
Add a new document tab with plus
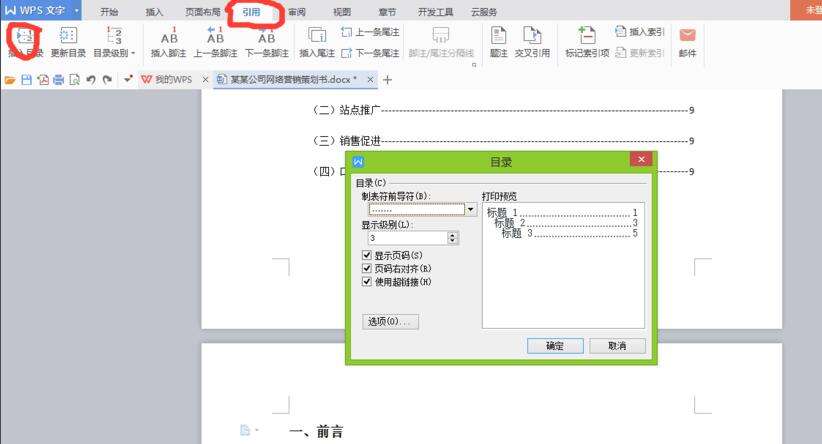[x=387, y=80]
